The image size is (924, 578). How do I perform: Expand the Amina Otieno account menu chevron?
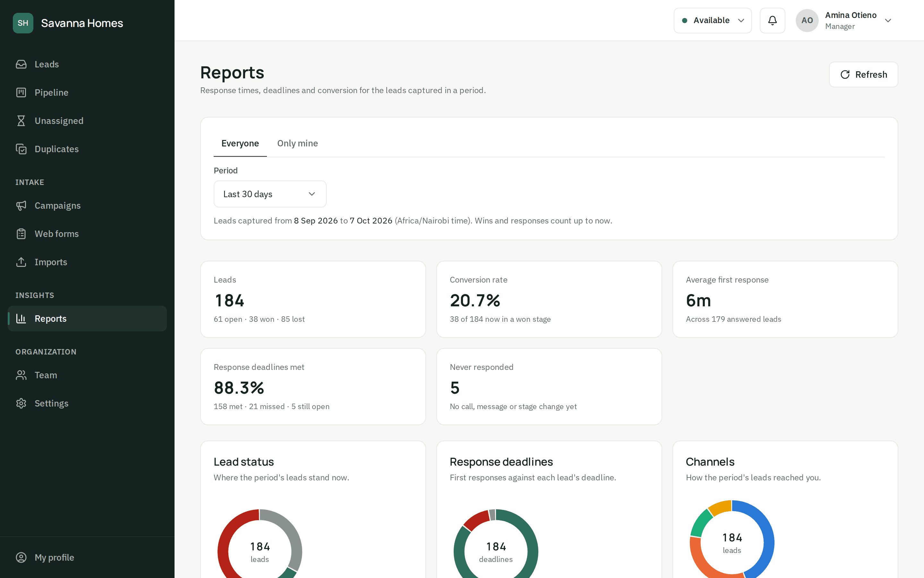point(888,21)
